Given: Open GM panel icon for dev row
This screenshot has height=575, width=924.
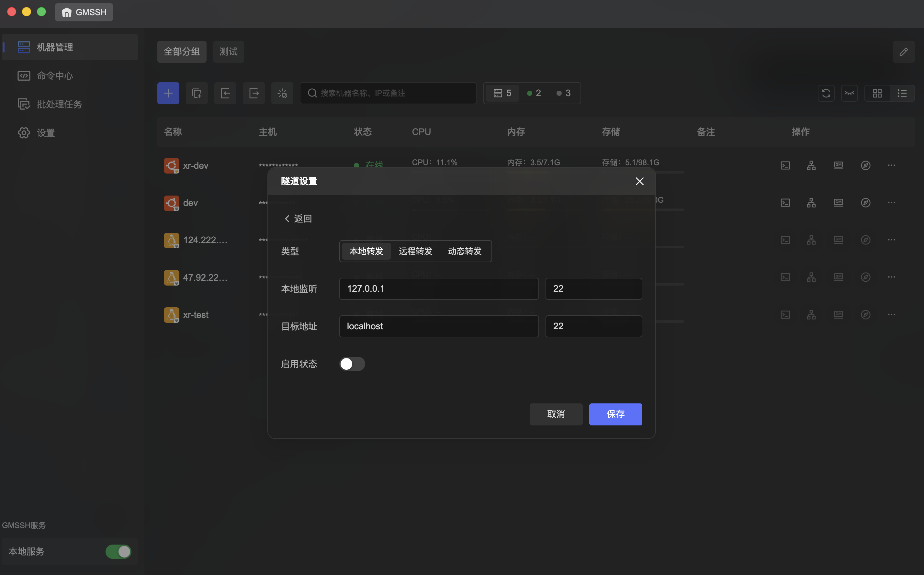Looking at the screenshot, I should pyautogui.click(x=838, y=203).
